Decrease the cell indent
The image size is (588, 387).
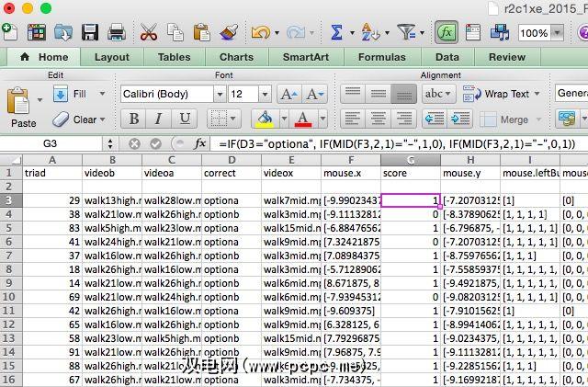[x=435, y=119]
